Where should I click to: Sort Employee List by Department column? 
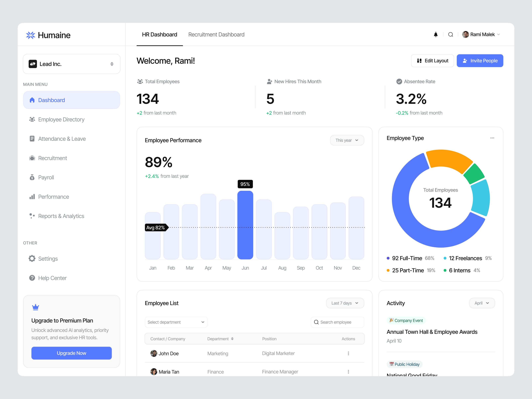[232, 339]
